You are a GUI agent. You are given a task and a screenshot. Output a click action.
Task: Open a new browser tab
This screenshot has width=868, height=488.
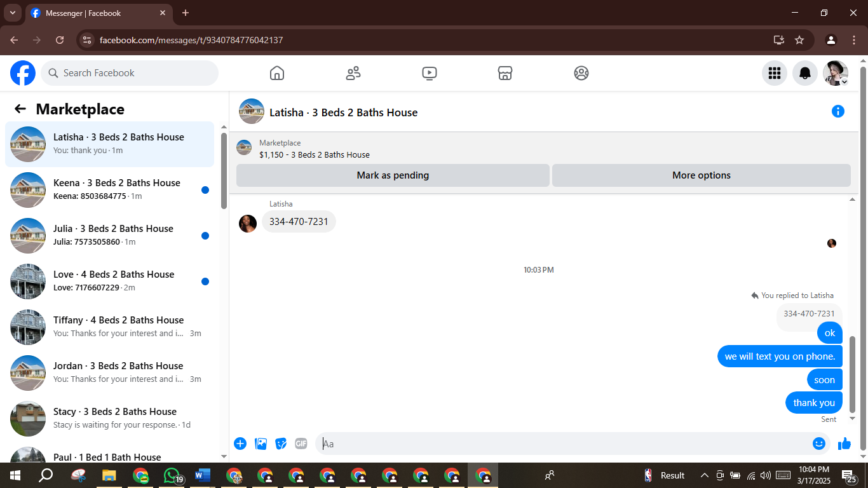pyautogui.click(x=186, y=13)
